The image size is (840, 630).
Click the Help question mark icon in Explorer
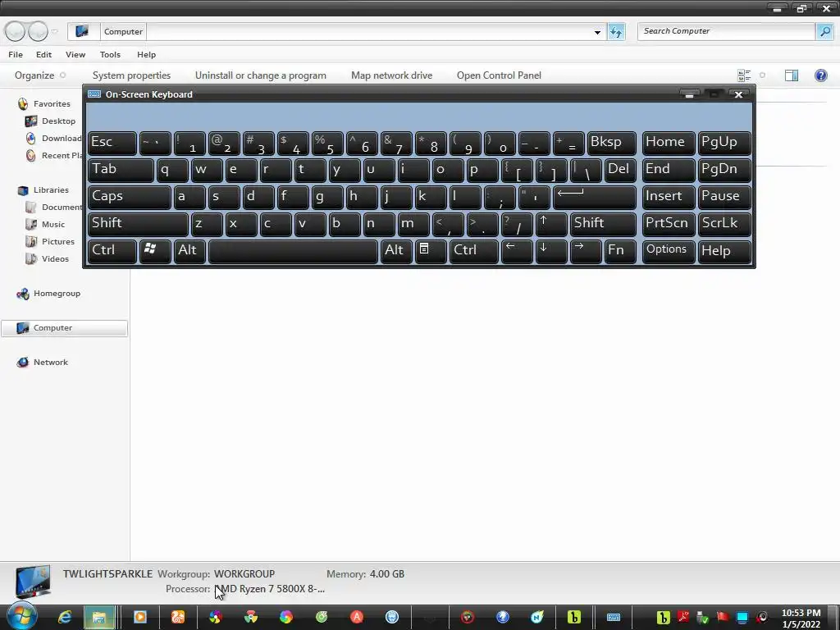820,75
